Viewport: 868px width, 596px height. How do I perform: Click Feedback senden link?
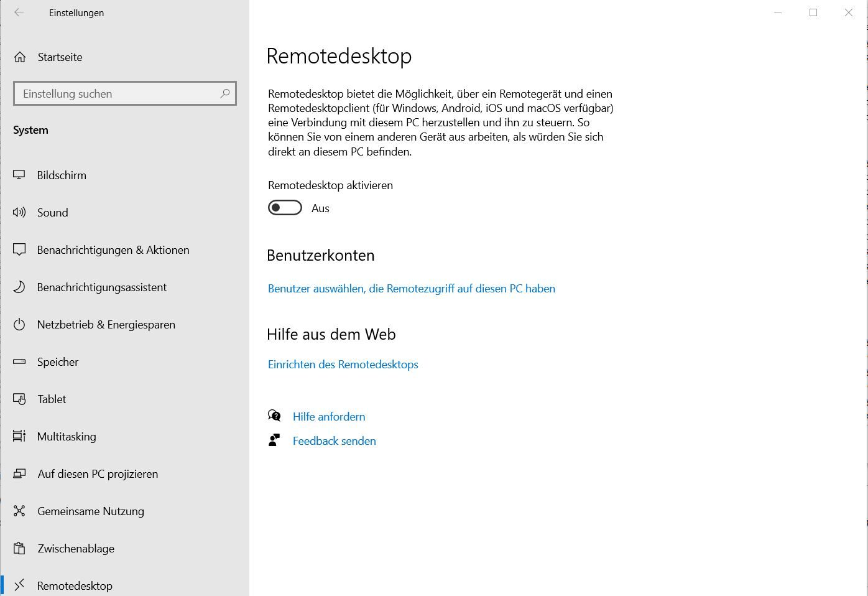[x=334, y=441]
